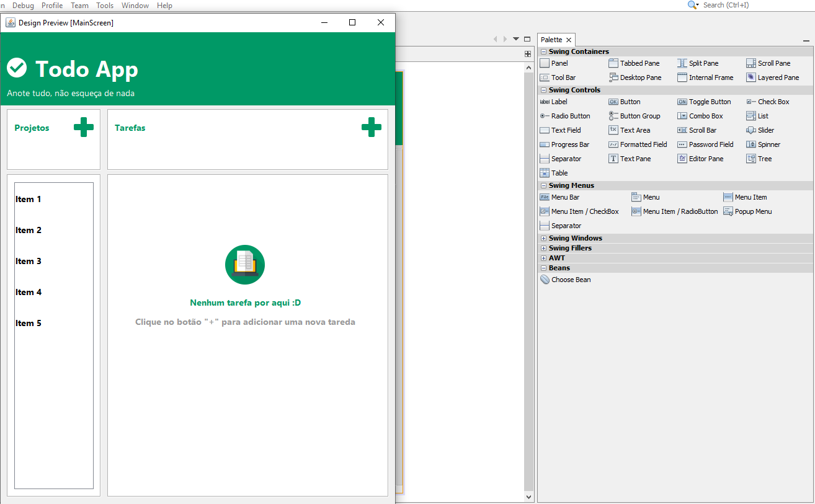Open the editor documents dropdown arrow
Viewport: 815px width, 504px height.
pyautogui.click(x=515, y=39)
